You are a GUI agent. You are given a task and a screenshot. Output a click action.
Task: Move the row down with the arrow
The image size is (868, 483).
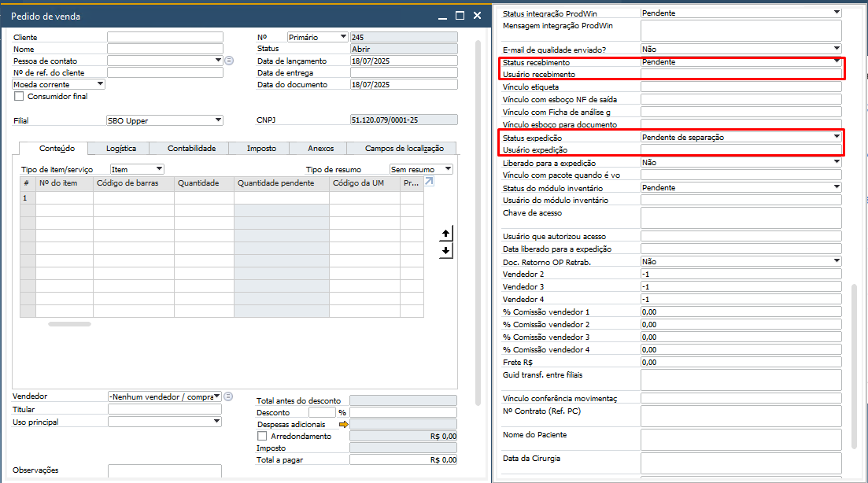pyautogui.click(x=446, y=251)
